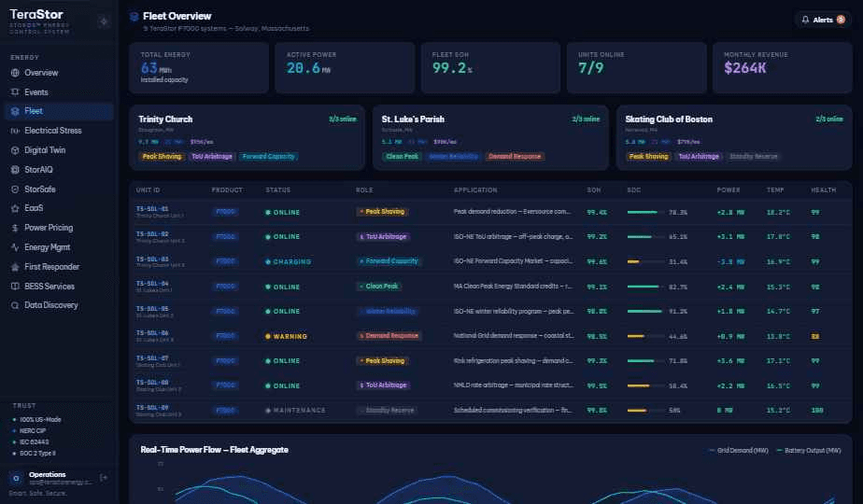Toggle the Battery Output (MW) legend series
Image resolution: width=863 pixels, height=504 pixels.
[809, 450]
